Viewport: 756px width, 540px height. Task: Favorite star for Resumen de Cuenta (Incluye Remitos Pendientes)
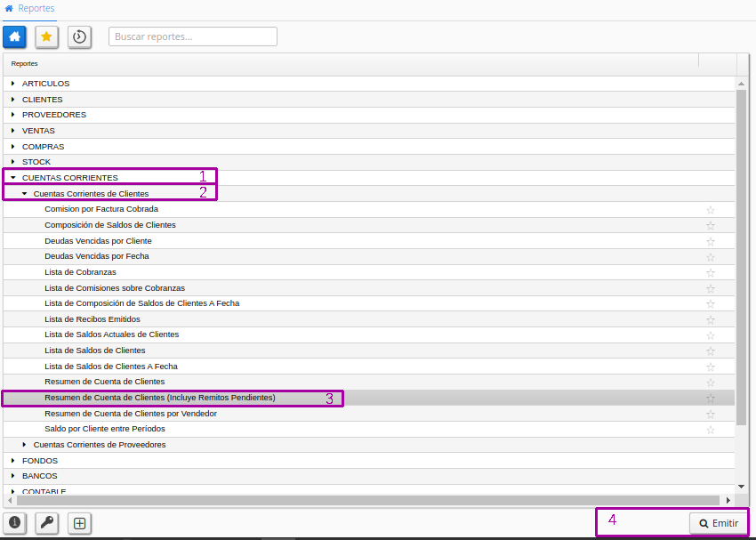point(711,399)
